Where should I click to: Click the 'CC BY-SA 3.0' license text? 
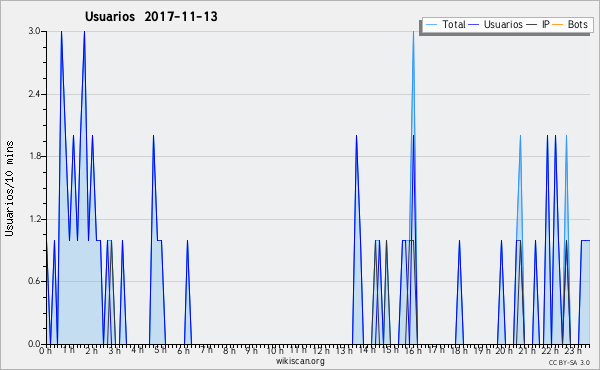click(569, 362)
